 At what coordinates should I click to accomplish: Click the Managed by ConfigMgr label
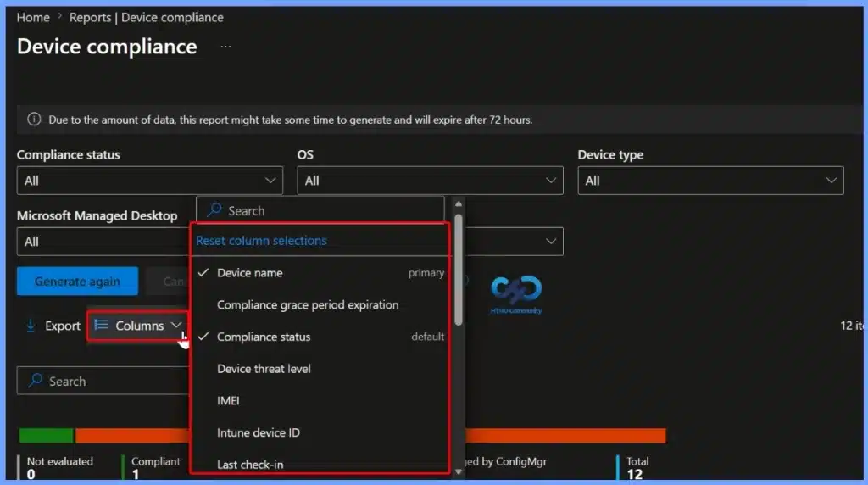506,461
